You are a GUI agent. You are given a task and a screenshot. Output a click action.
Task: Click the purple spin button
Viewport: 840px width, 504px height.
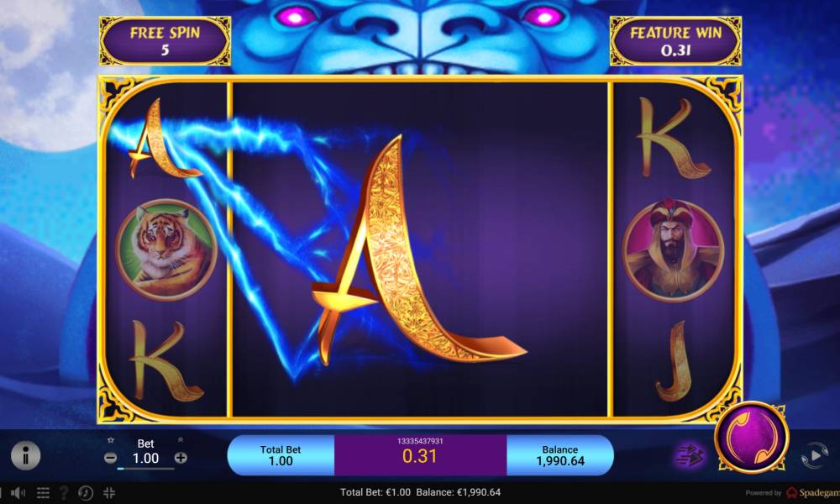(752, 437)
